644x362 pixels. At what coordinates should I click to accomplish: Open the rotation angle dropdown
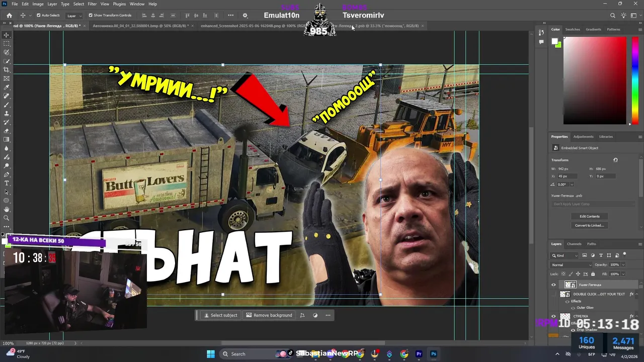(x=572, y=185)
